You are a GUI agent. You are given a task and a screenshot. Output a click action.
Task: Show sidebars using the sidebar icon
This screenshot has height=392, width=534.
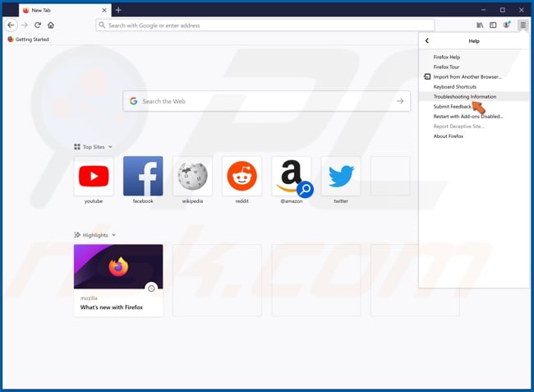point(493,25)
